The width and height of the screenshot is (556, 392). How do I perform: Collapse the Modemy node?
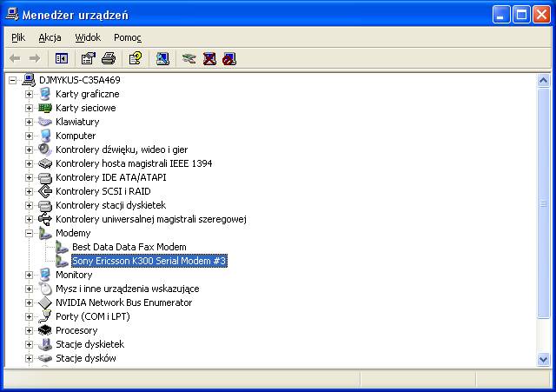(29, 233)
